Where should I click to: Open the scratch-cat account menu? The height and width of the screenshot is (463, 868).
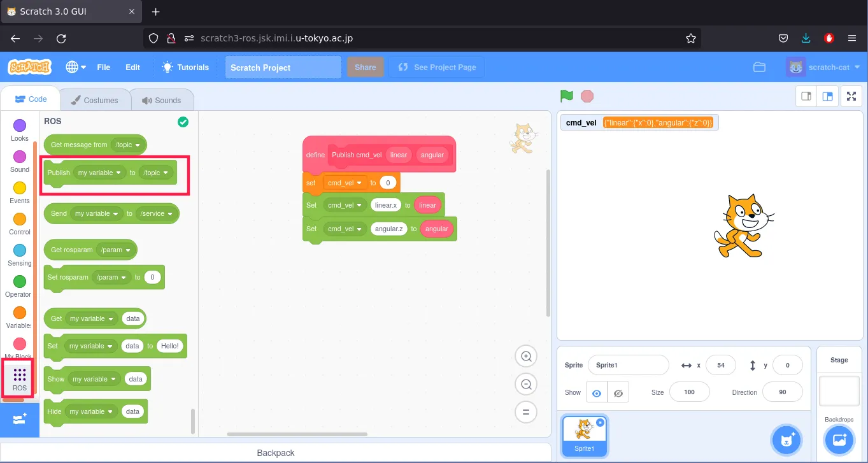[x=823, y=68]
